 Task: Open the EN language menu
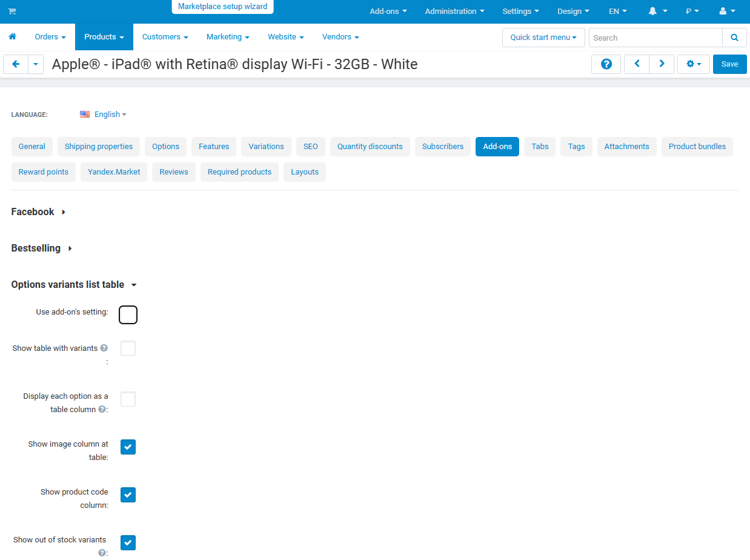click(x=618, y=12)
